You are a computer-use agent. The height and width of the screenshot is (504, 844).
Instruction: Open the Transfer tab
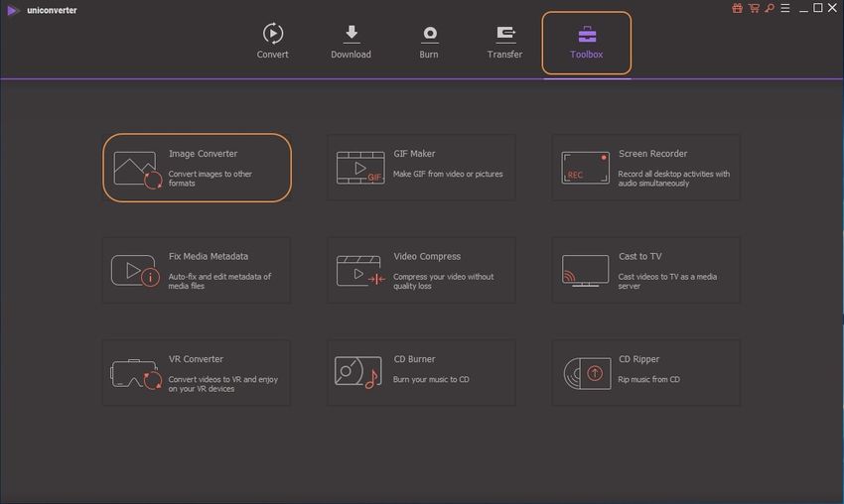coord(504,42)
